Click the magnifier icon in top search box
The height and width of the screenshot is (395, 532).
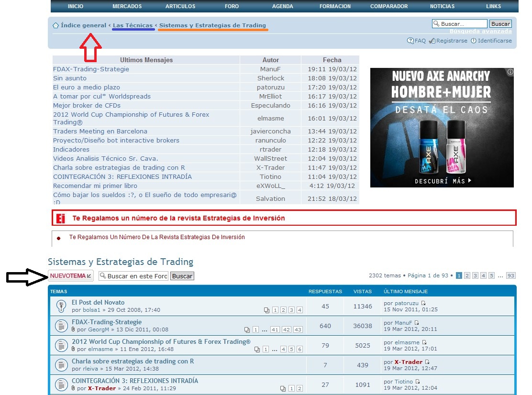[436, 23]
